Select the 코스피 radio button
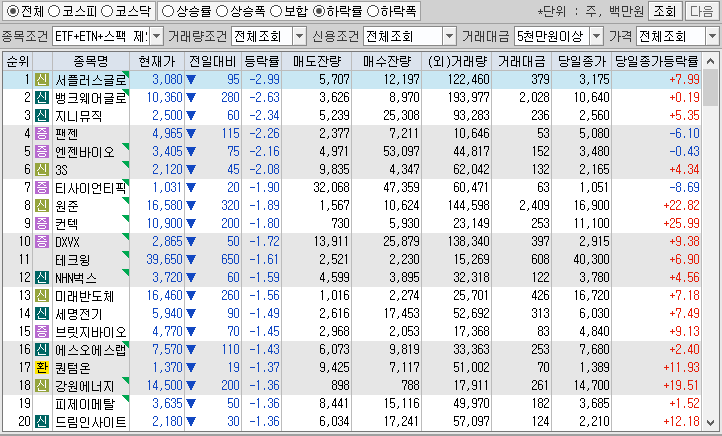This screenshot has width=722, height=436. [54, 11]
